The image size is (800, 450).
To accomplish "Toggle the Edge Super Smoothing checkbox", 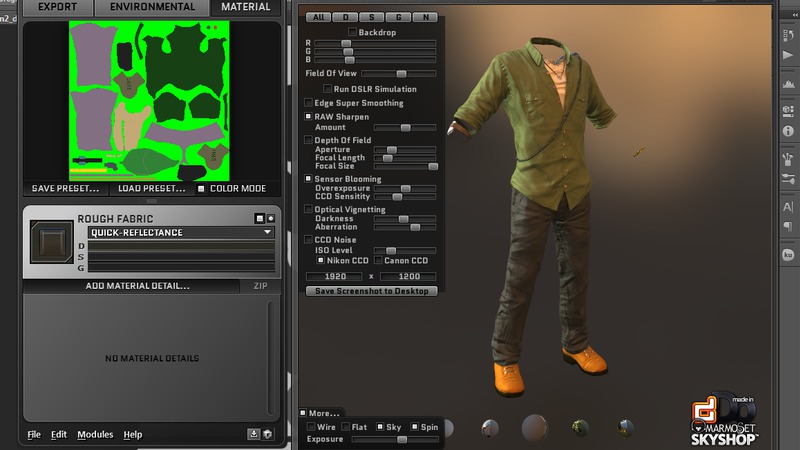I will [308, 103].
